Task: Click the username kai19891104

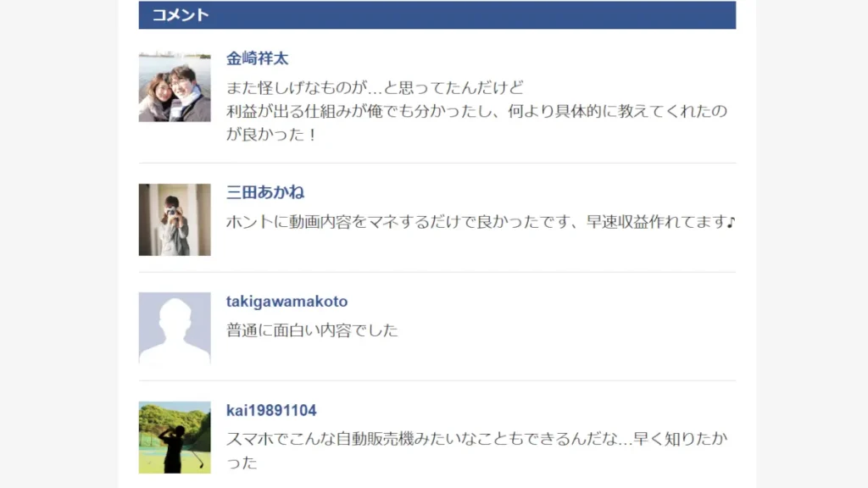Action: [271, 411]
